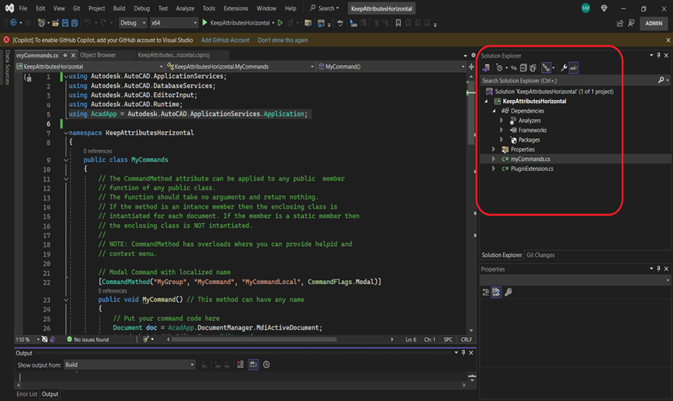This screenshot has width=673, height=401.
Task: Click the Categorized icon in Properties panel
Action: pyautogui.click(x=486, y=292)
